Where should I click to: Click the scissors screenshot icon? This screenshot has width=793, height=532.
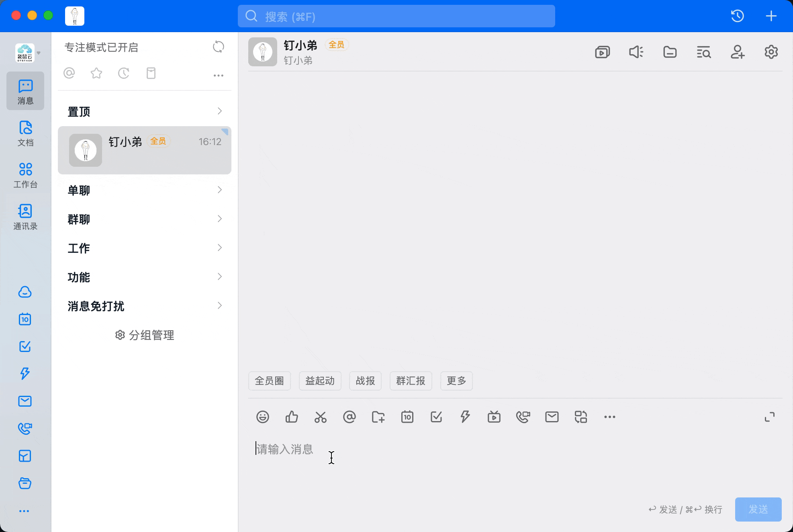pyautogui.click(x=320, y=417)
